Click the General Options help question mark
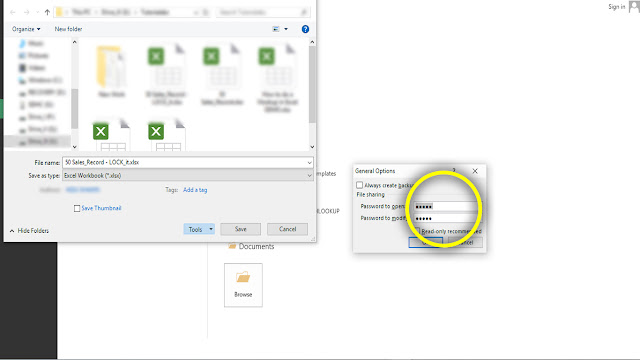This screenshot has height=360, width=640. [x=454, y=171]
